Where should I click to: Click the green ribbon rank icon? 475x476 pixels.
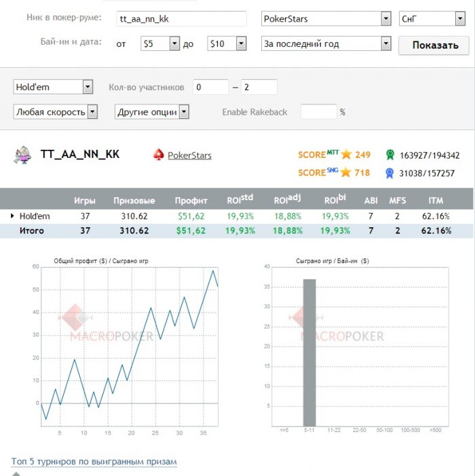(x=390, y=155)
